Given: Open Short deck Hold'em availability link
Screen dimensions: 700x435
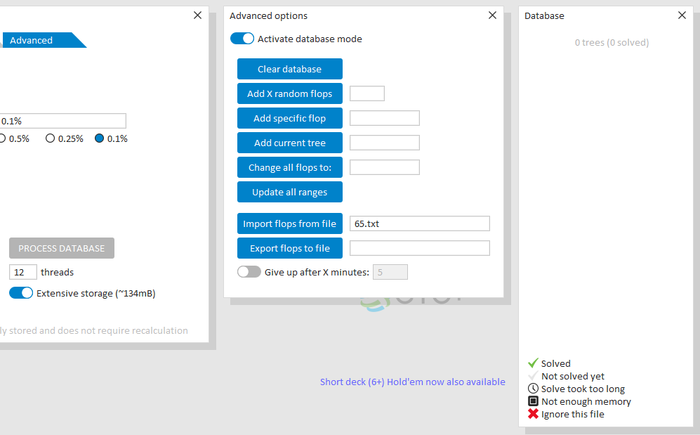Looking at the screenshot, I should (412, 382).
